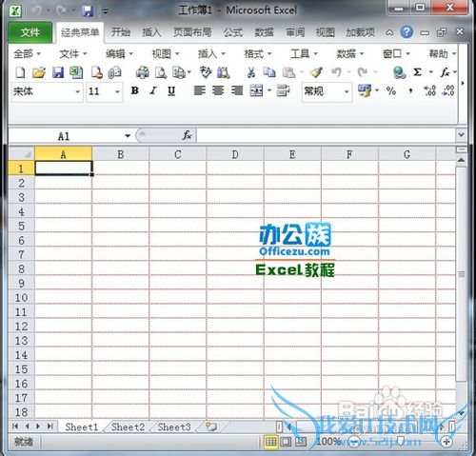Jump to the first sheet tab arrow
This screenshot has width=476, height=456.
coord(14,426)
